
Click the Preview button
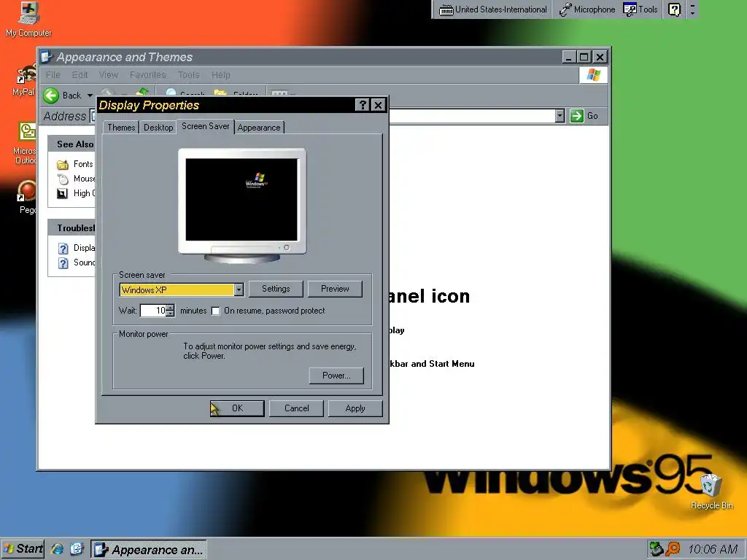(335, 289)
